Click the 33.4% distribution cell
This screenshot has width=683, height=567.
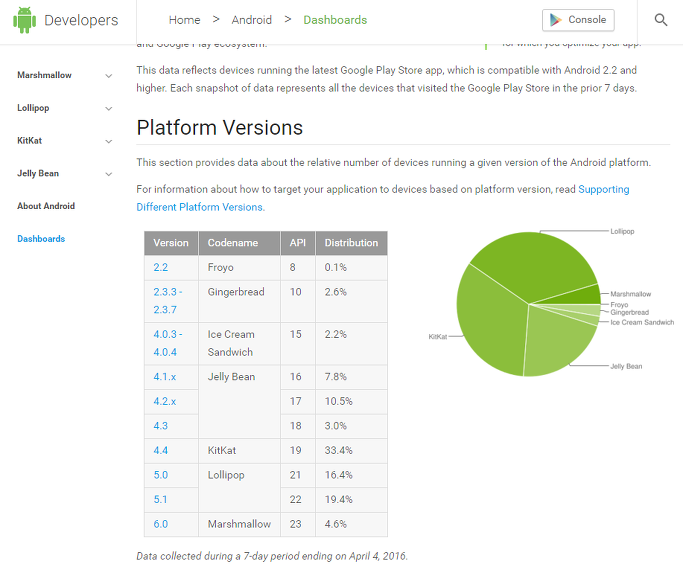[x=352, y=451]
